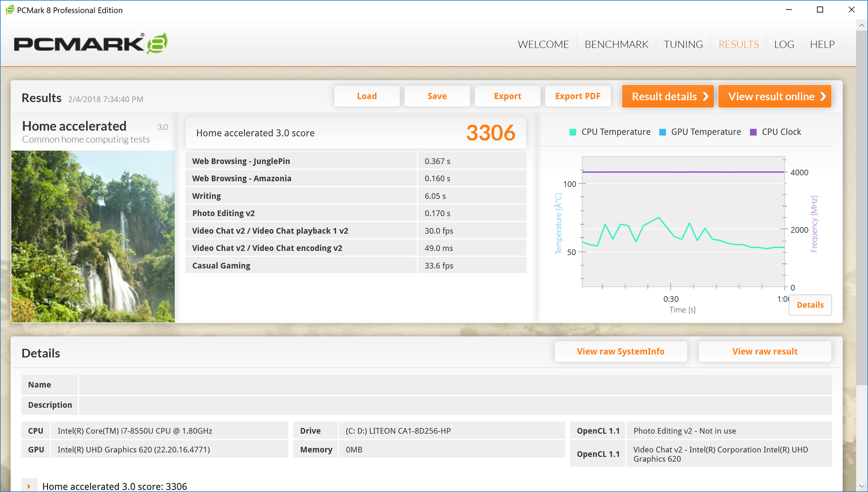Click the chevron on Result details
The height and width of the screenshot is (492, 868).
coord(705,96)
